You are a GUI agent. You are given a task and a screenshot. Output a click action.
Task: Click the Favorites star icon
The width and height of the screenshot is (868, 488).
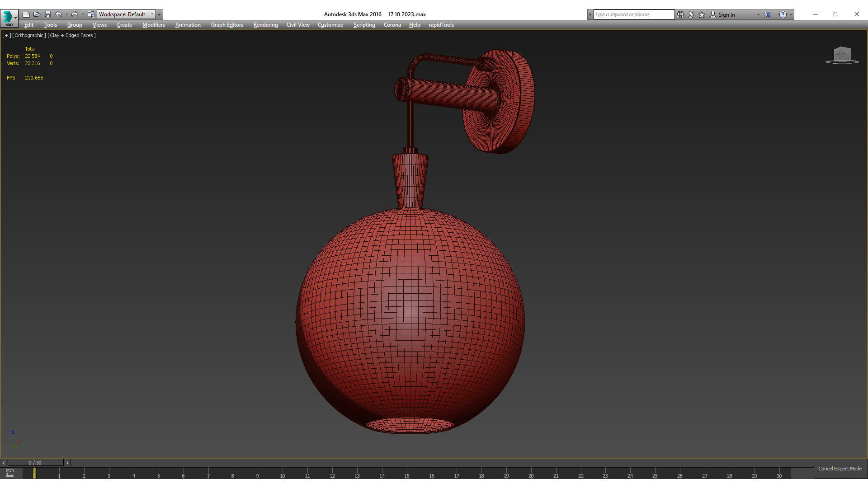tap(702, 14)
